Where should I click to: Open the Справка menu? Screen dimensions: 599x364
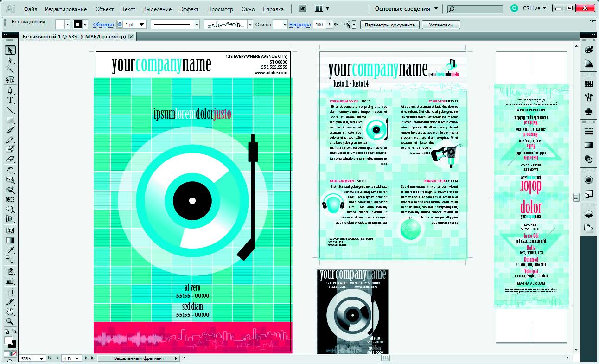click(273, 9)
